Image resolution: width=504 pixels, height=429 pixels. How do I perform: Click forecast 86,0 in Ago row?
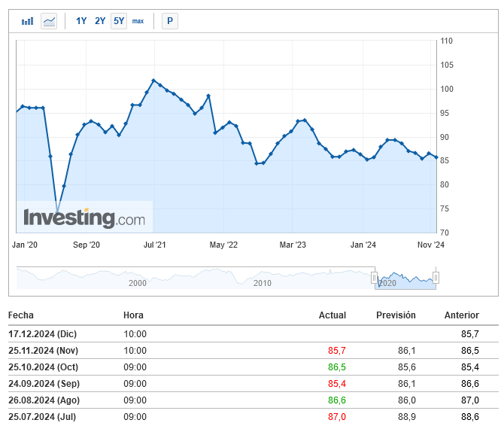[407, 400]
